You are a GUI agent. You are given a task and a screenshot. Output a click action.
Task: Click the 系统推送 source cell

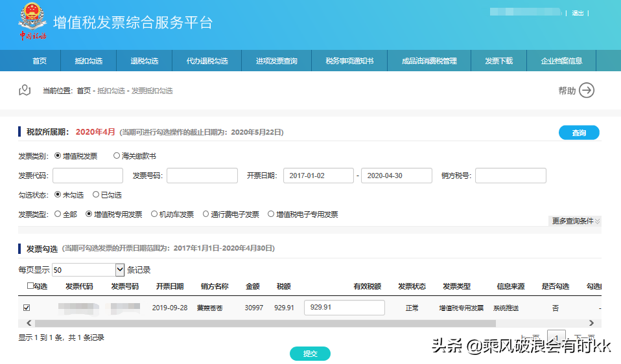(506, 308)
